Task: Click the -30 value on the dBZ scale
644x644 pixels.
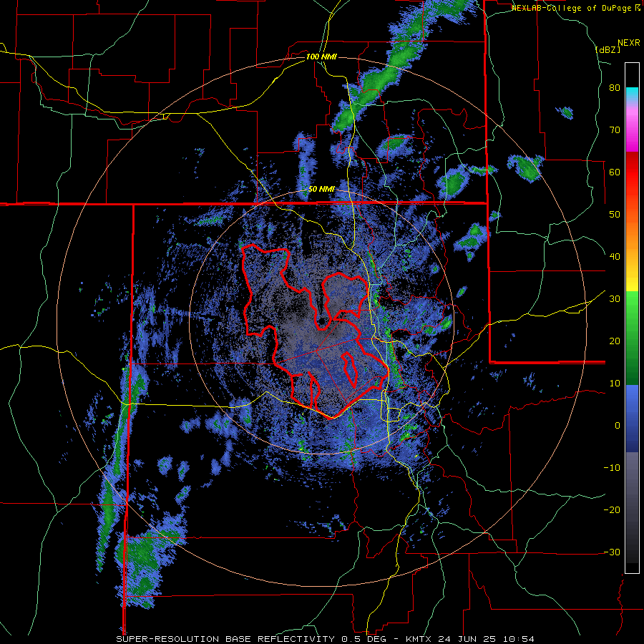Action: pos(612,552)
